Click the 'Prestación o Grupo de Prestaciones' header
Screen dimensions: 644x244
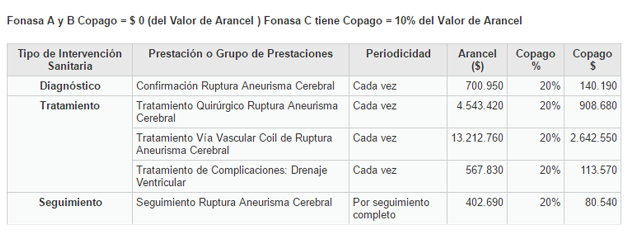[x=240, y=54]
